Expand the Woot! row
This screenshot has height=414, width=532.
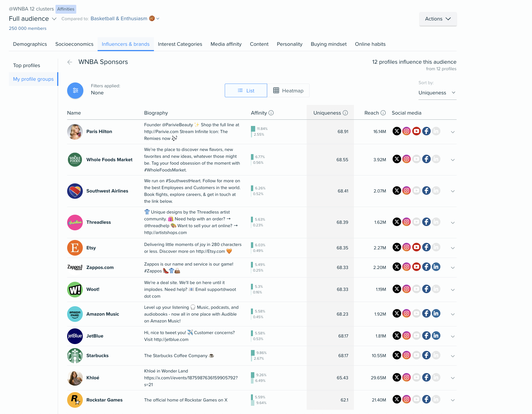point(453,290)
